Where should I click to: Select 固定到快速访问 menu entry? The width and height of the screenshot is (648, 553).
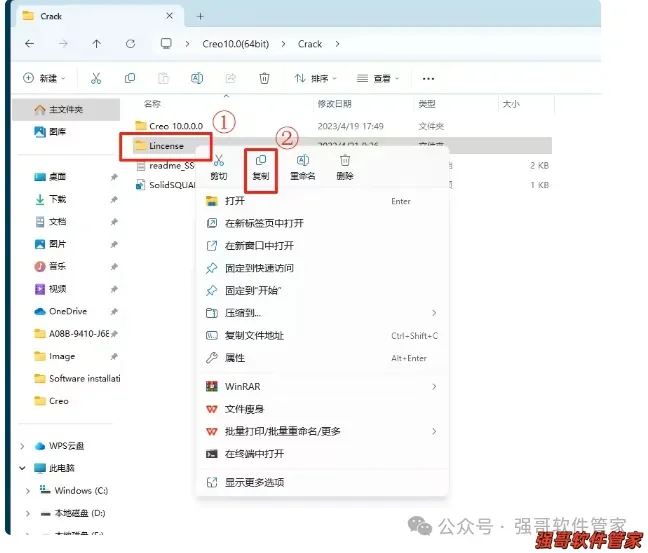pos(322,268)
